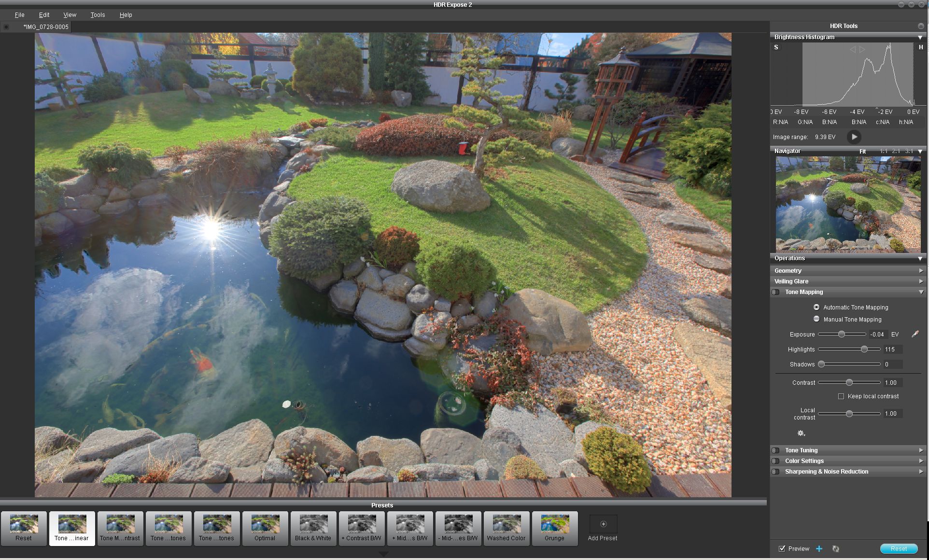Uncheck the Preview checkbox
Image resolution: width=929 pixels, height=560 pixels.
coord(782,548)
